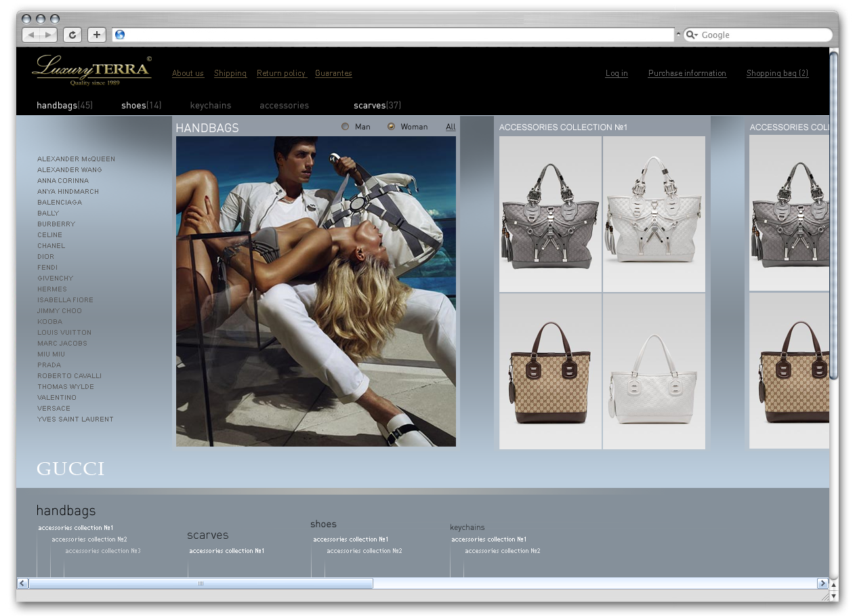Screen dimensions: 855x616
Task: Open Shopping bag (2)
Action: click(777, 73)
